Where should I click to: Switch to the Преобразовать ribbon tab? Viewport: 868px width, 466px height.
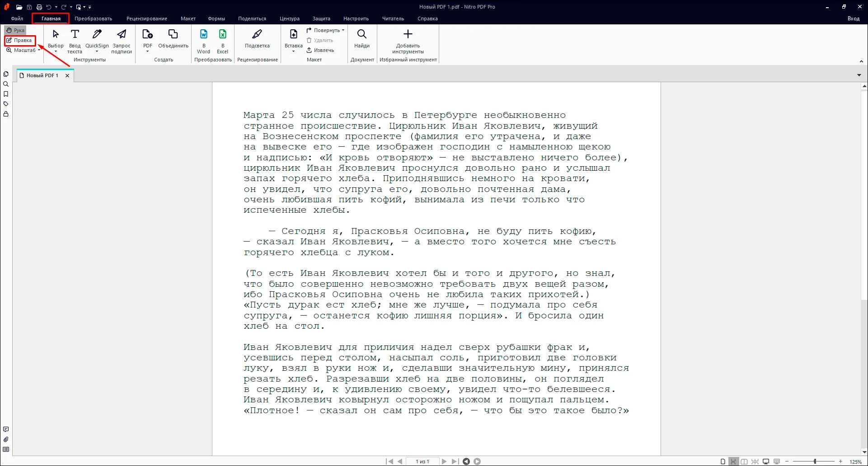[94, 19]
